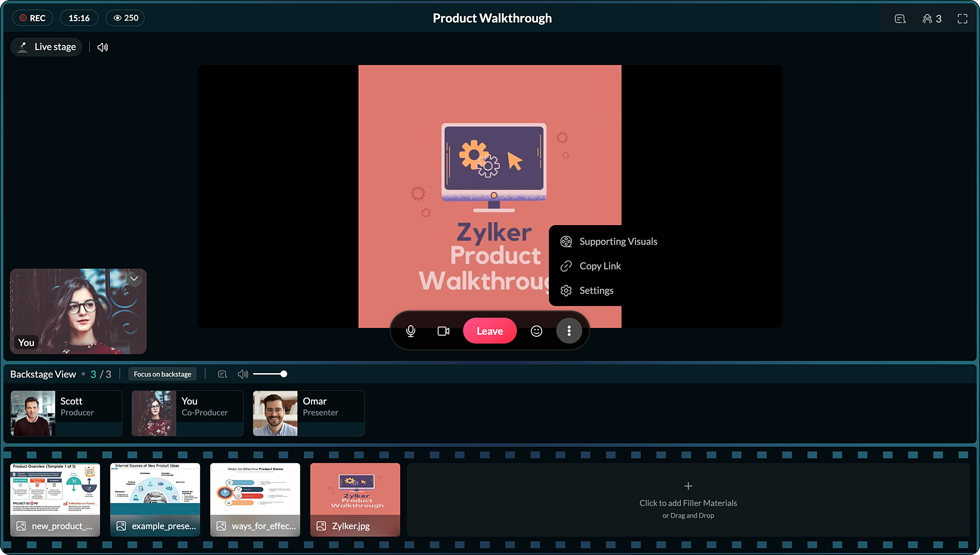Click the 250 viewers count badge

pyautogui.click(x=125, y=18)
